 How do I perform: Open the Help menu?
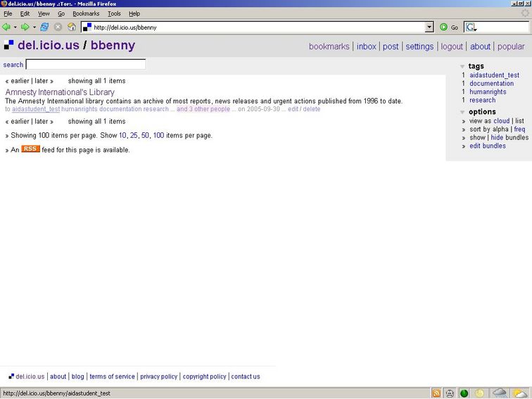[x=134, y=13]
